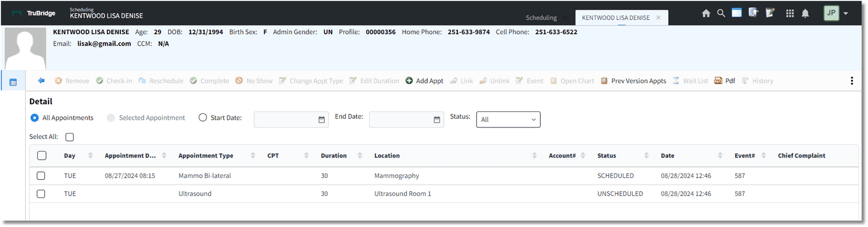The height and width of the screenshot is (227, 868).
Task: Open the apps grid icon
Action: [790, 13]
